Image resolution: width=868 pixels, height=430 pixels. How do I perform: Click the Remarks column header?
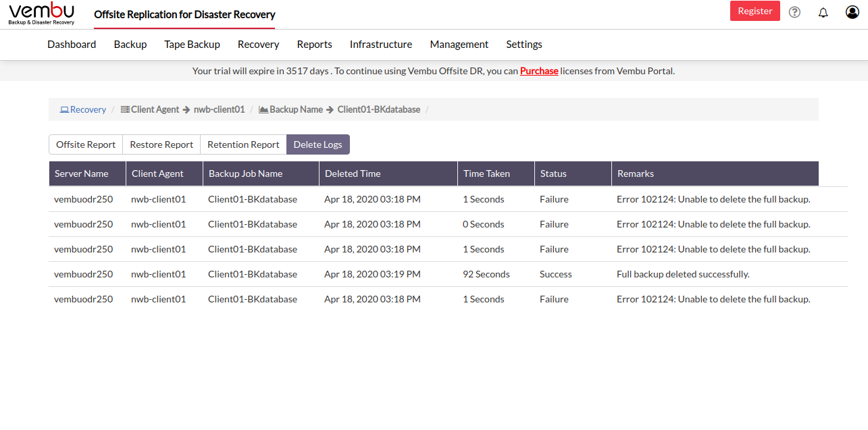(715, 173)
